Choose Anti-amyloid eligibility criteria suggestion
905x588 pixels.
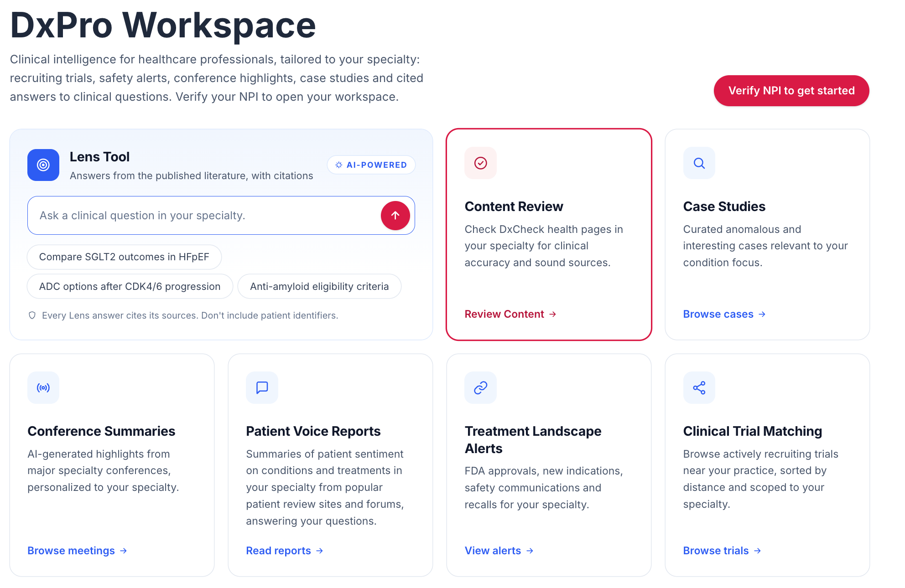tap(319, 286)
